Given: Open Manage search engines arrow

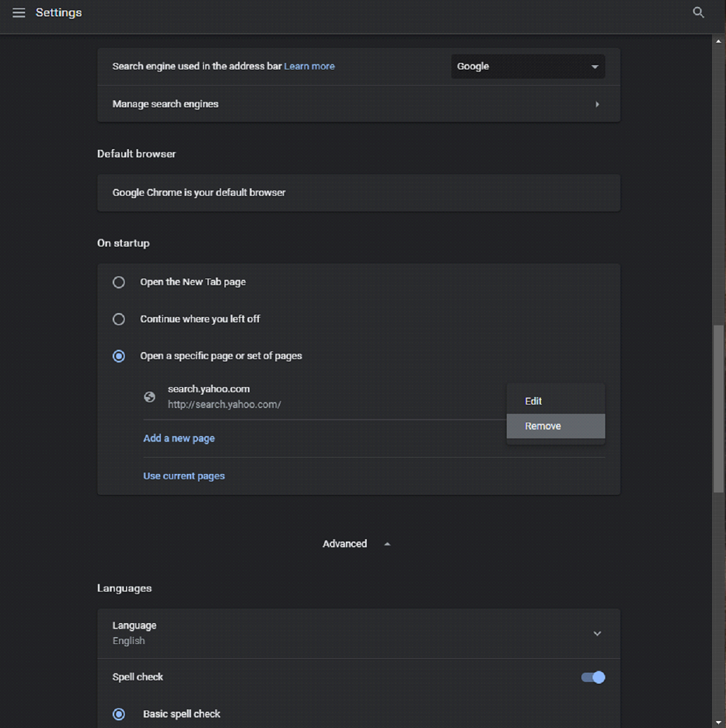Looking at the screenshot, I should (x=597, y=104).
